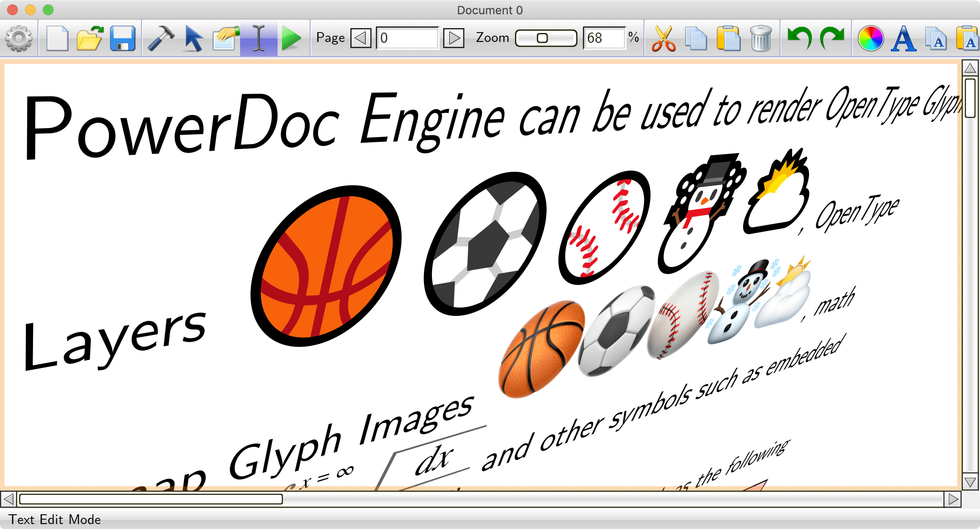The image size is (980, 529).
Task: Click the realistic baseball emoji
Action: pos(683,315)
